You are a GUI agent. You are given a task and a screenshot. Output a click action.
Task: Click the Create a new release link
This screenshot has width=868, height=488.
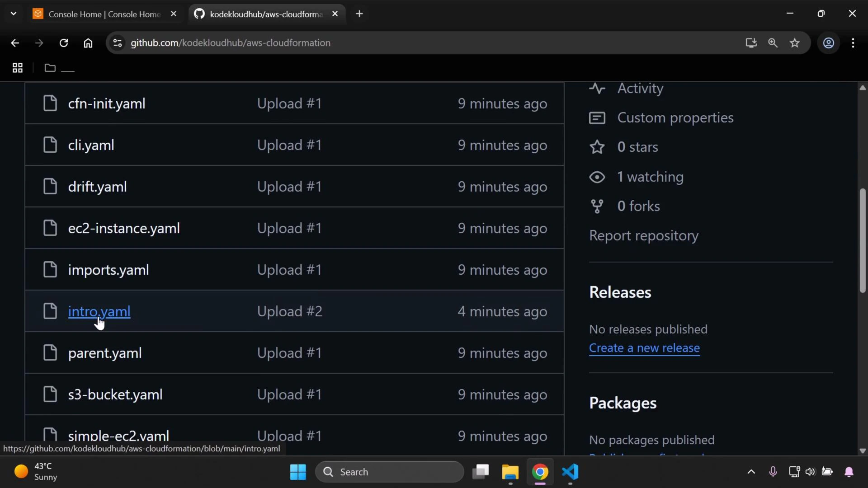[x=644, y=348]
